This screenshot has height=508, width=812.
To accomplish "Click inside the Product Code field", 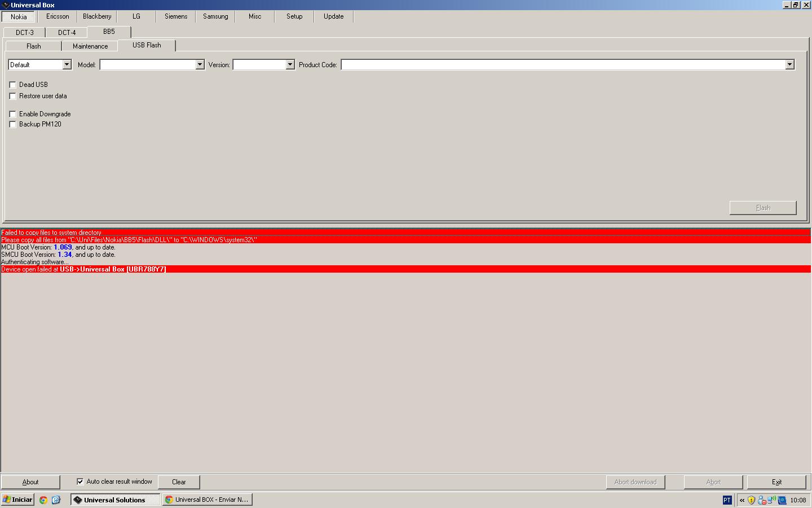I will pyautogui.click(x=563, y=65).
